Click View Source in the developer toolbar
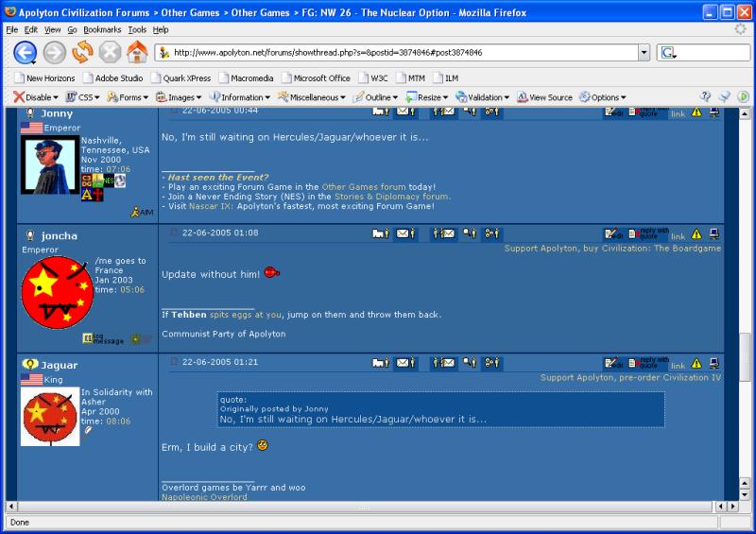Screen dimensions: 756x534 pyautogui.click(x=545, y=97)
